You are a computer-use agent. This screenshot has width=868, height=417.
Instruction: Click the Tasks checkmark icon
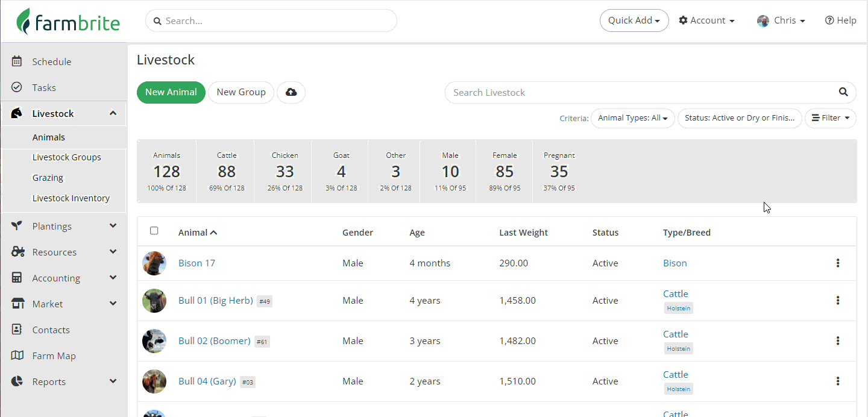(x=17, y=87)
